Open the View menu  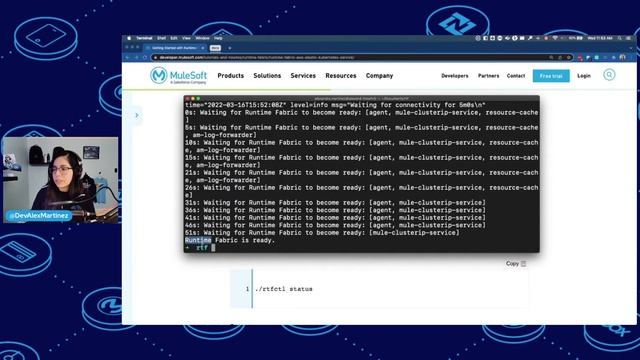(x=187, y=38)
